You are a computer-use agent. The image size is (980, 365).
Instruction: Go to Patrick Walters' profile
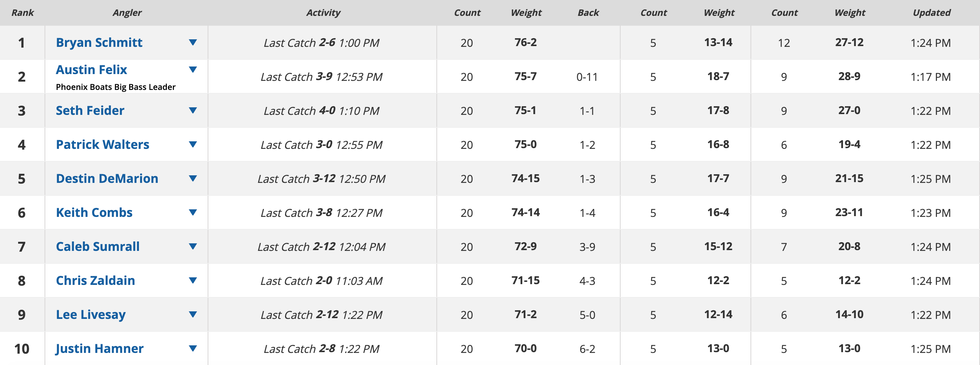102,144
